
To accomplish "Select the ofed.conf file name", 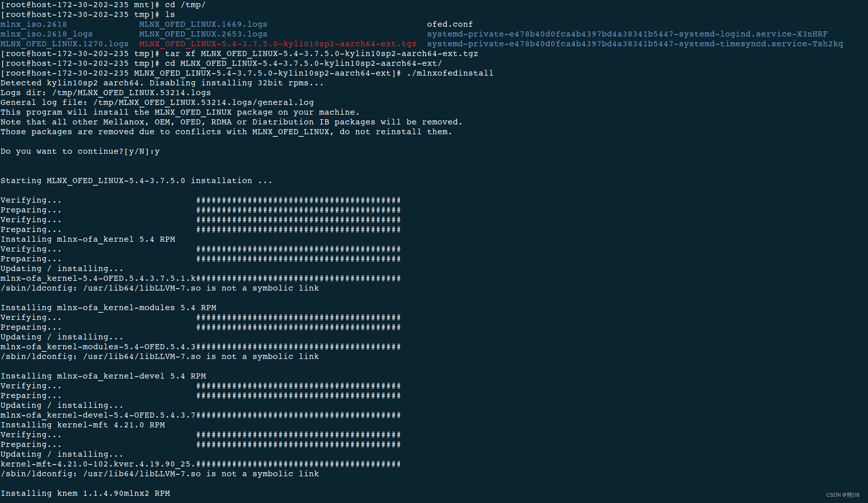I will pos(450,24).
